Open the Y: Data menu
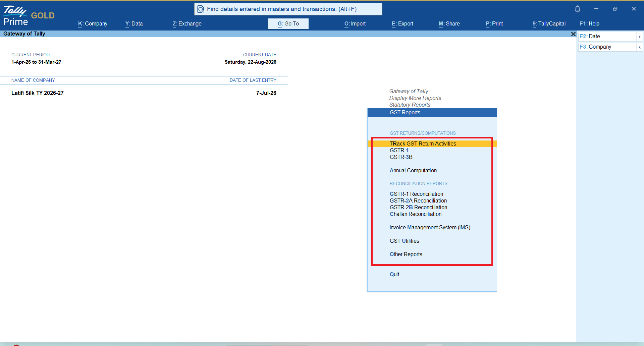The height and width of the screenshot is (346, 644). (x=134, y=24)
